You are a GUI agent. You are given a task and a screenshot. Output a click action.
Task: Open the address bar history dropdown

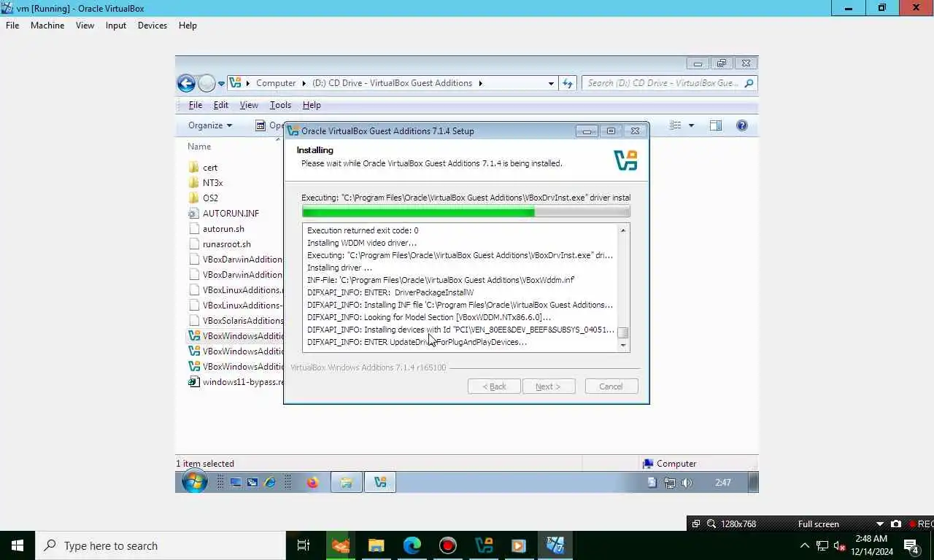pyautogui.click(x=551, y=83)
